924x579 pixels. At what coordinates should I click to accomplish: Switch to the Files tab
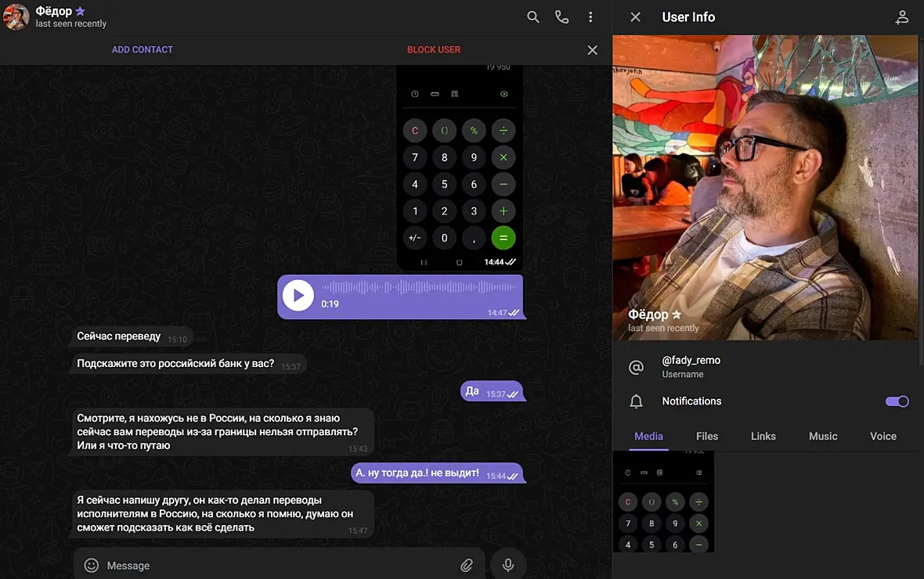click(706, 437)
